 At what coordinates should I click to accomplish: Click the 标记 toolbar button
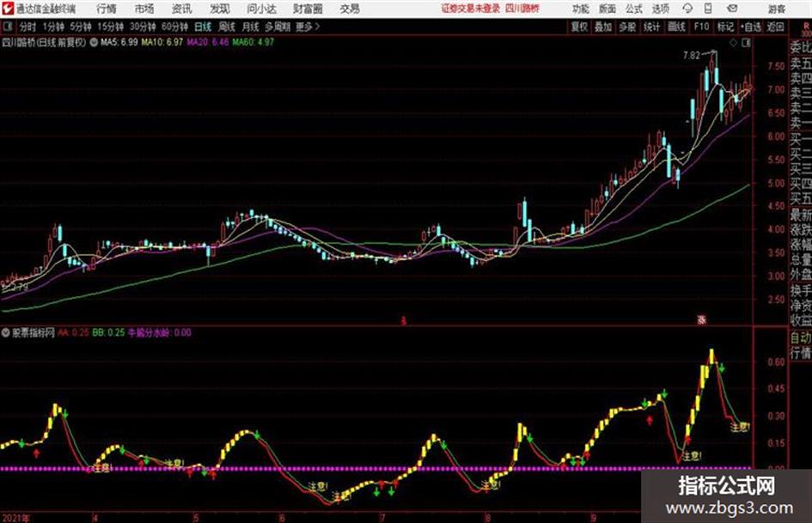(725, 27)
